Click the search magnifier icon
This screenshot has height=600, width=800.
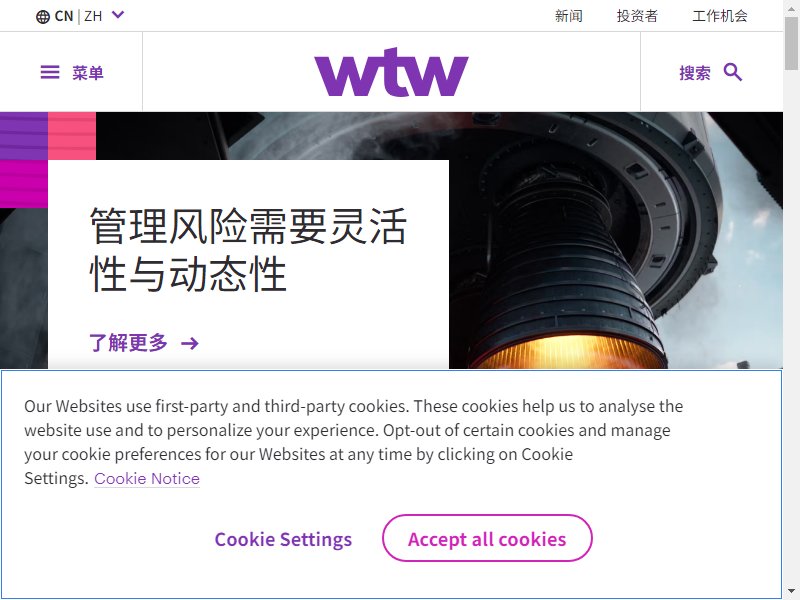[x=733, y=72]
